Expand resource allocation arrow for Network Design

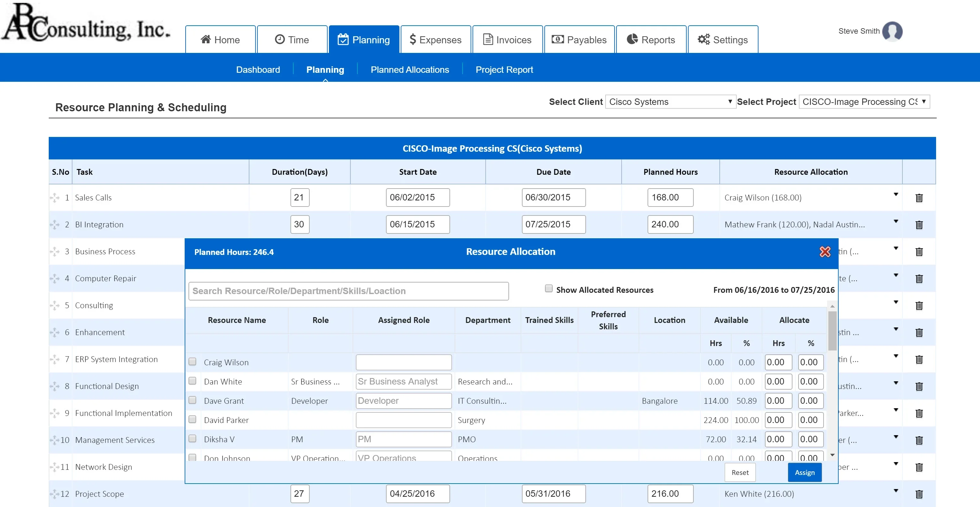pyautogui.click(x=896, y=464)
